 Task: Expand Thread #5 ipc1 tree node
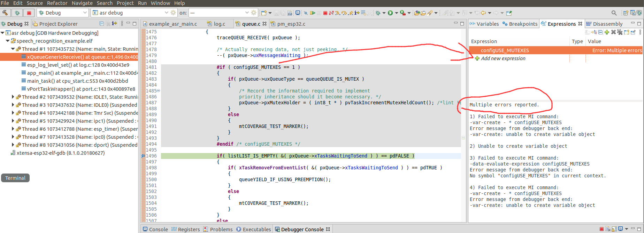[x=13, y=121]
